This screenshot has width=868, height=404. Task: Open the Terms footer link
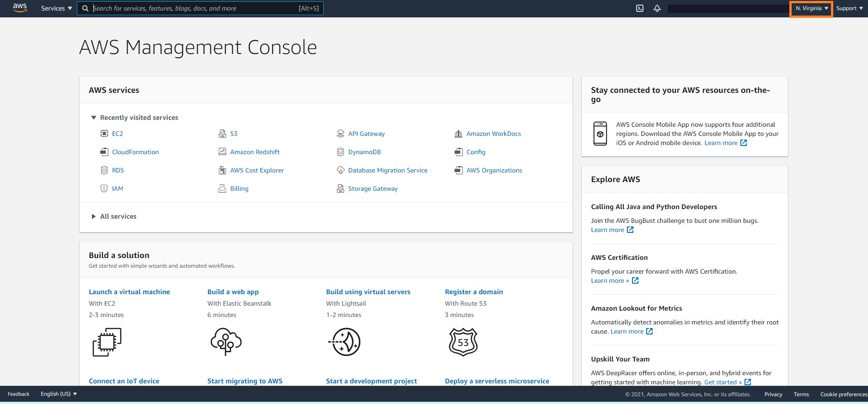tap(801, 394)
